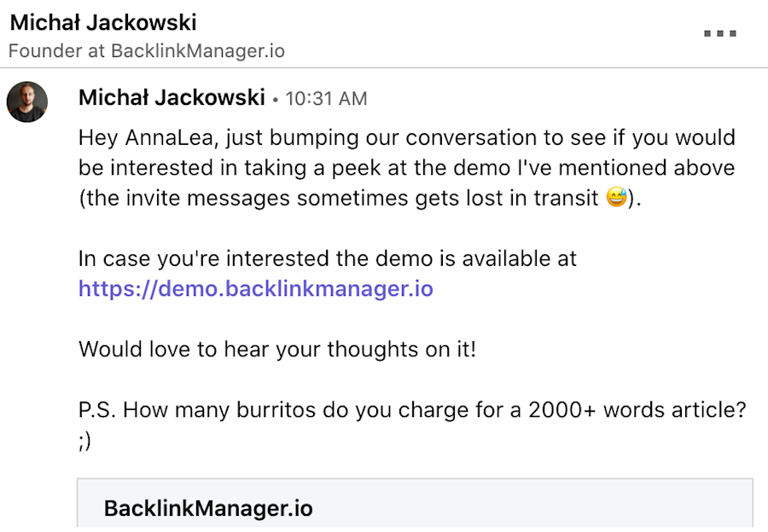The image size is (768, 532).
Task: Click the dot separator before the timestamp
Action: 275,99
